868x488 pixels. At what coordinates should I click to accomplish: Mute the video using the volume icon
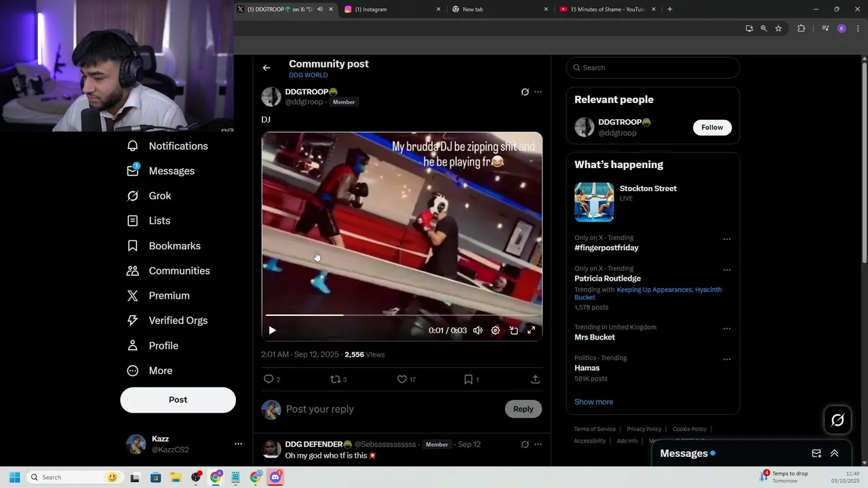pos(478,330)
